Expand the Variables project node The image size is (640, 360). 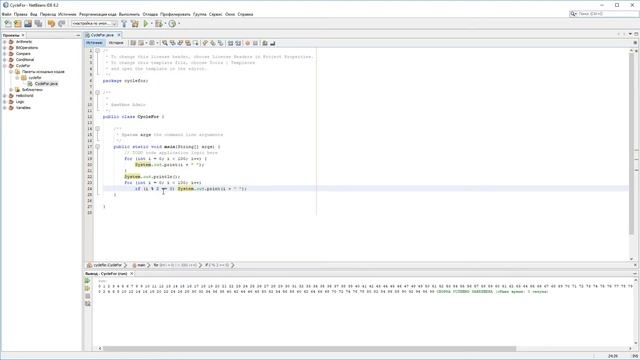5,108
